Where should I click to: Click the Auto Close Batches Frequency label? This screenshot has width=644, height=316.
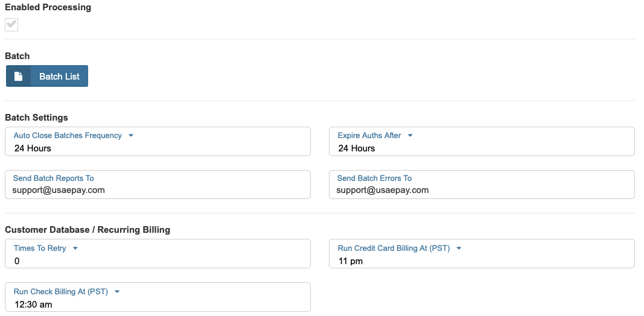tap(68, 136)
